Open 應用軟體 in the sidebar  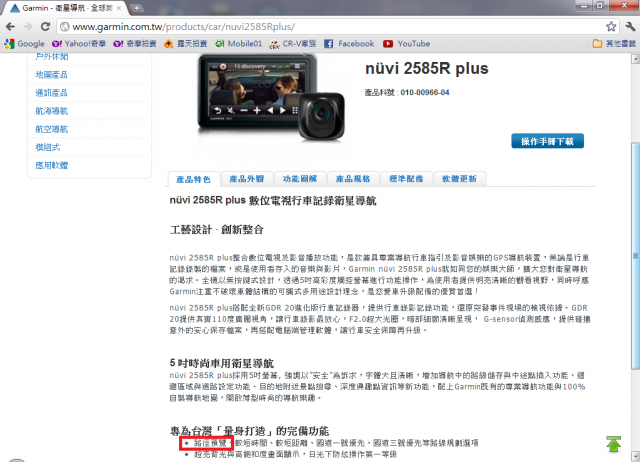pos(51,165)
